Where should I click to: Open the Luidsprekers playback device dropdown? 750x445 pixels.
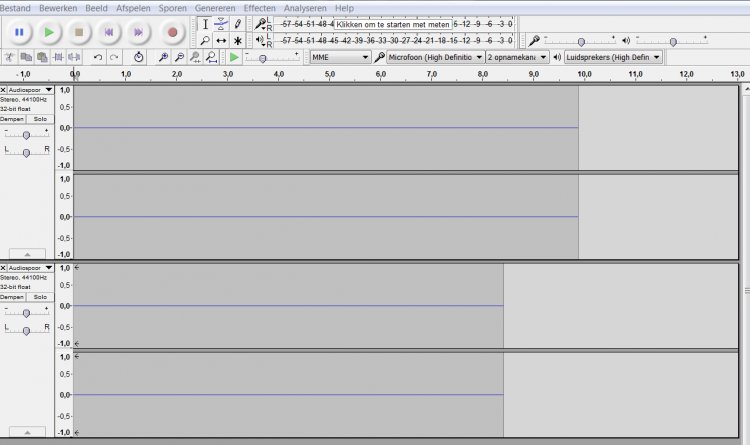(613, 57)
